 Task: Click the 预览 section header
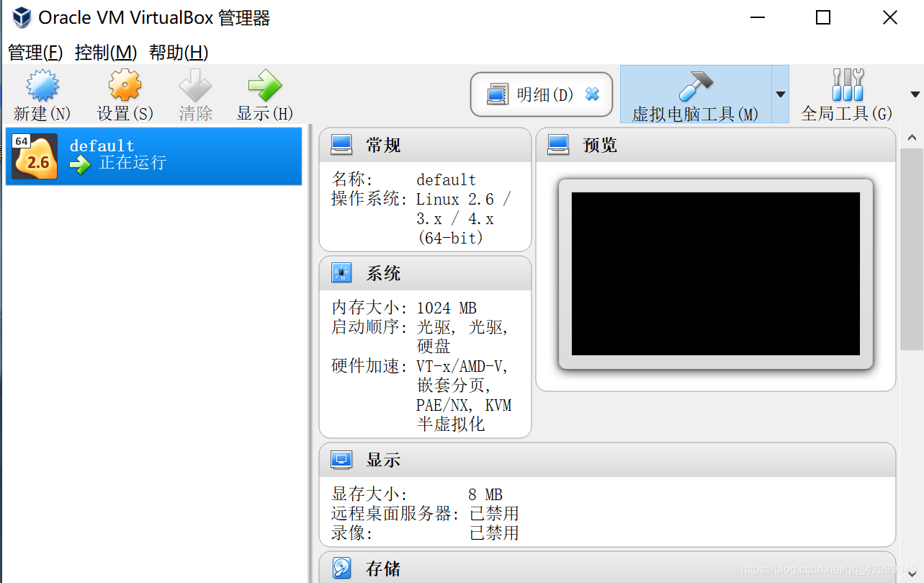pyautogui.click(x=716, y=145)
